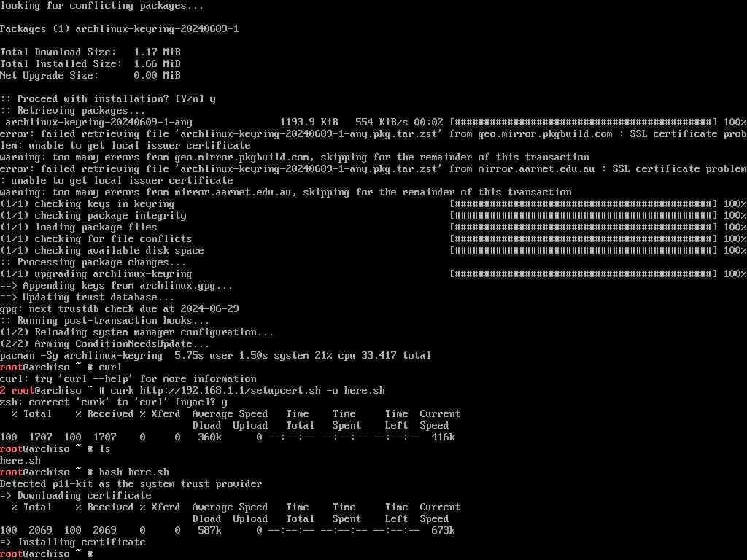This screenshot has height=560, width=747.
Task: Click the '360k' average download speed value
Action: [x=209, y=437]
